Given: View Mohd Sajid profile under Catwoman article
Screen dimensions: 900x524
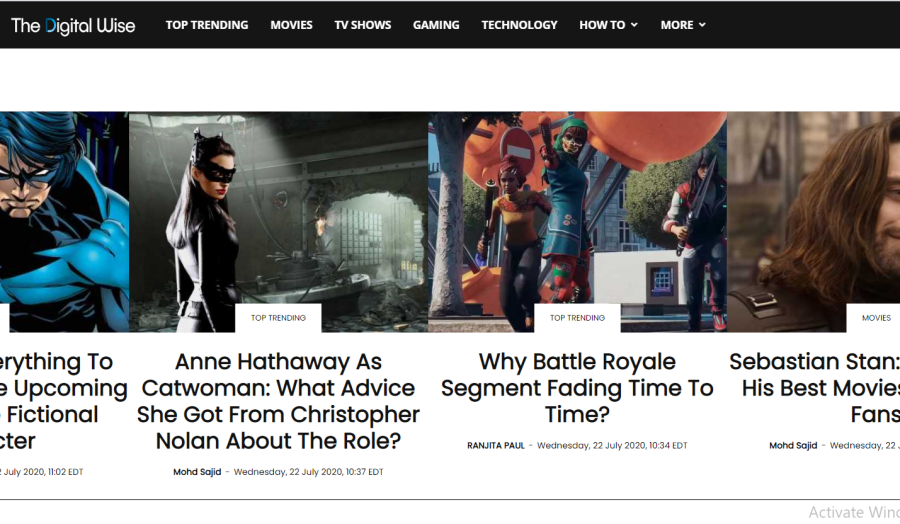Looking at the screenshot, I should (x=197, y=472).
